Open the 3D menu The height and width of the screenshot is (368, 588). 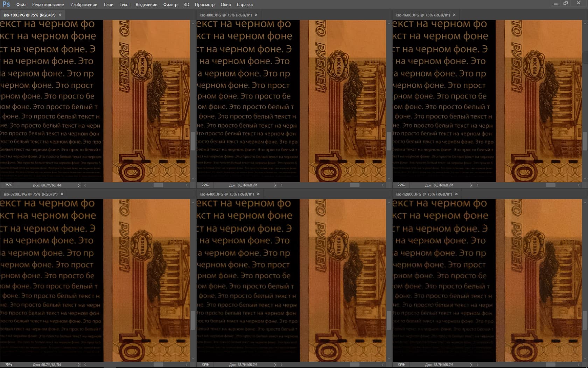[186, 5]
